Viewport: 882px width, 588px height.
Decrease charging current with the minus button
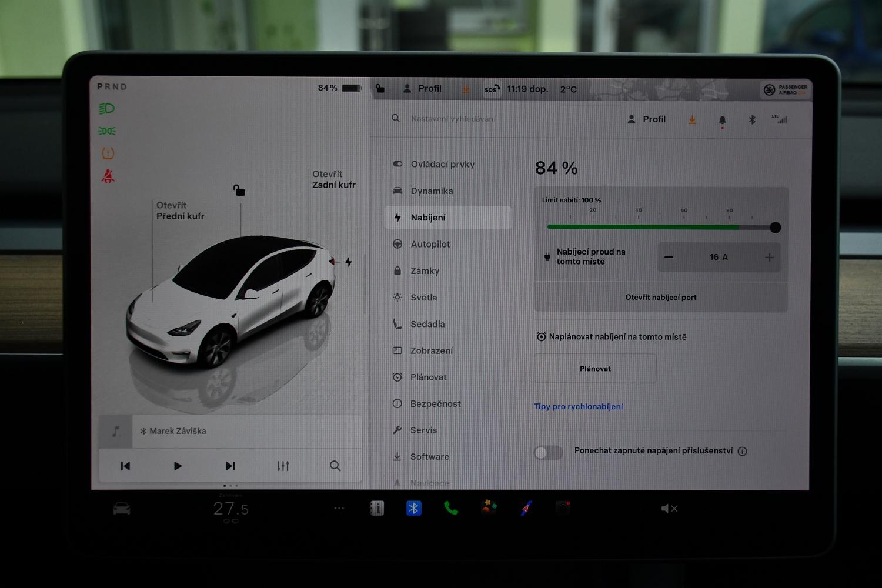point(669,258)
